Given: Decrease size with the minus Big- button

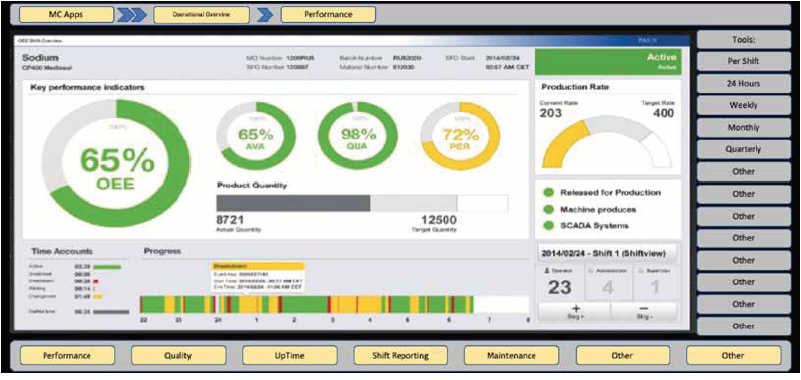Looking at the screenshot, I should tap(643, 311).
